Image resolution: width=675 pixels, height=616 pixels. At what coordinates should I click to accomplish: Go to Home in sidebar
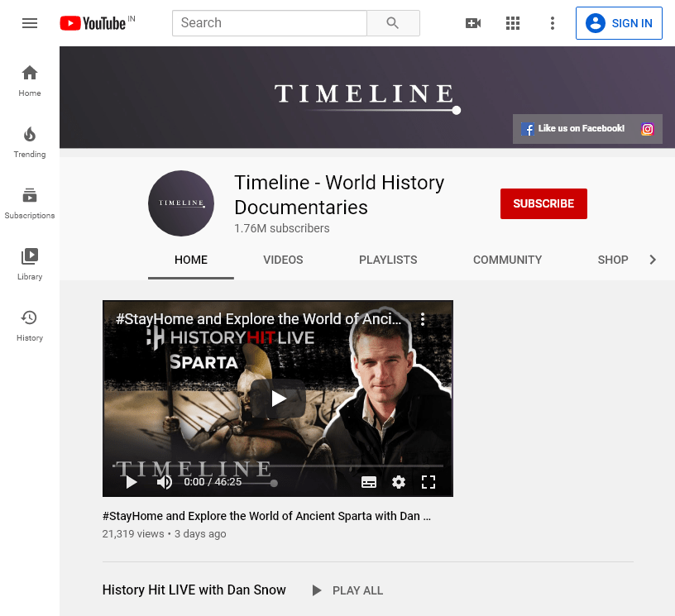(x=30, y=81)
